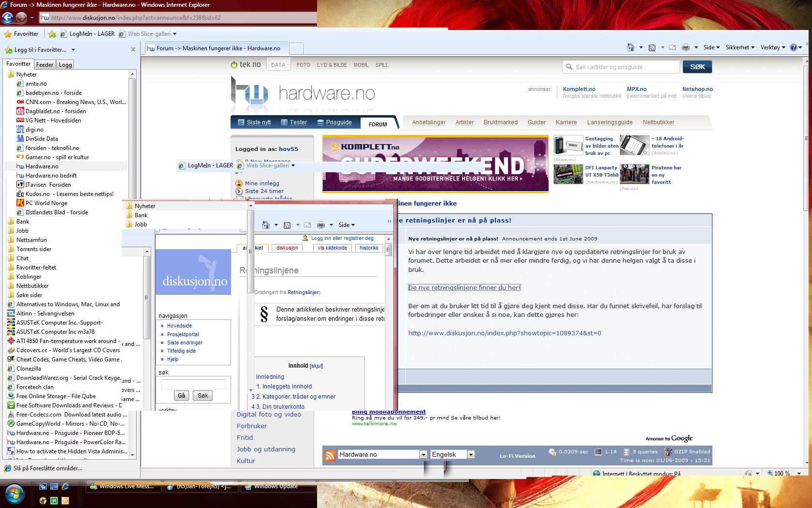Click the 18 Android-telefoner phone thumbnail
Screen dimensions: 812x508
[634, 145]
